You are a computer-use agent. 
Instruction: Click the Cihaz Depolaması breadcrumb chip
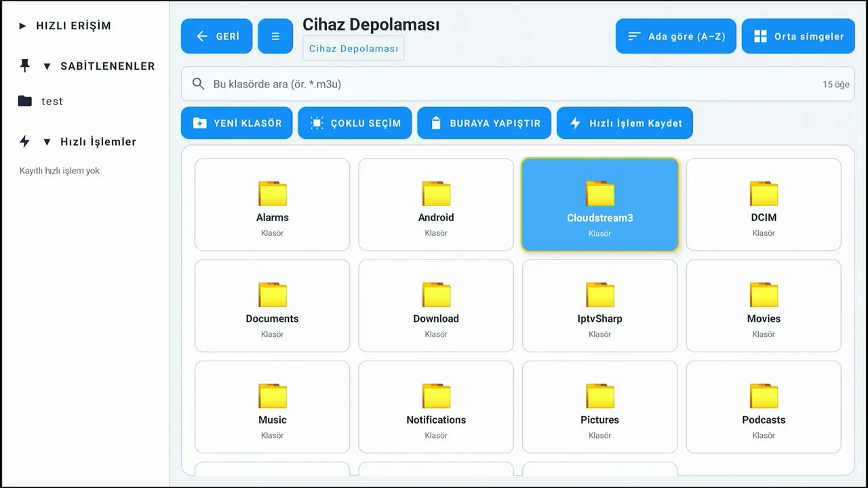click(x=353, y=49)
